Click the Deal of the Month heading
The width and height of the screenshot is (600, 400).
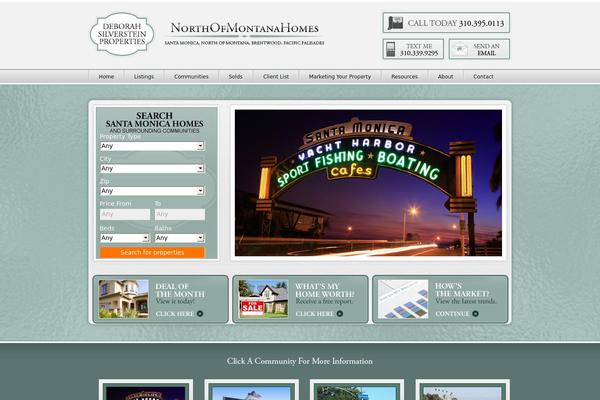(180, 290)
